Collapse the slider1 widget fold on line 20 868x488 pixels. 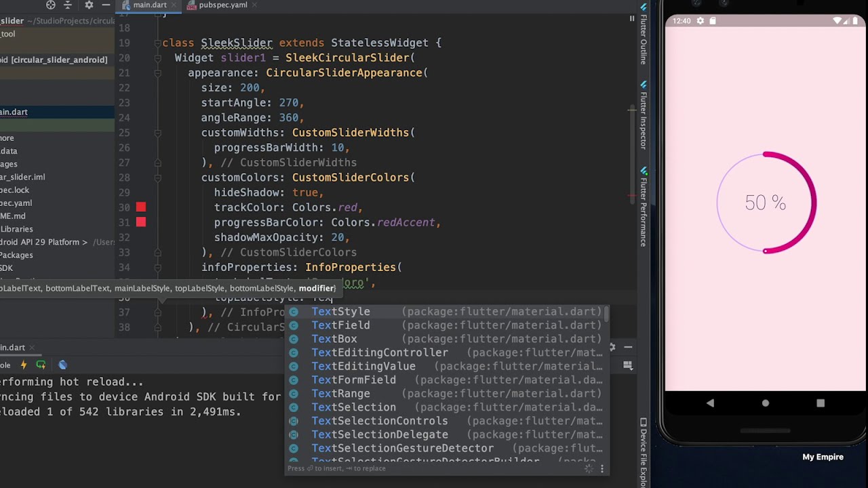[x=157, y=58]
